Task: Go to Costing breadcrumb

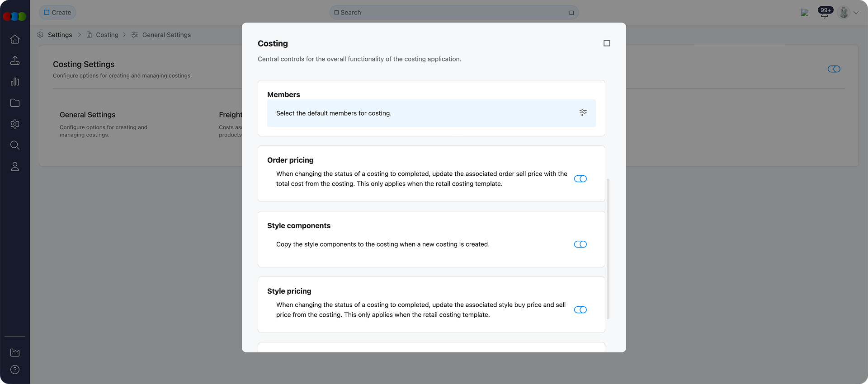Action: [107, 35]
